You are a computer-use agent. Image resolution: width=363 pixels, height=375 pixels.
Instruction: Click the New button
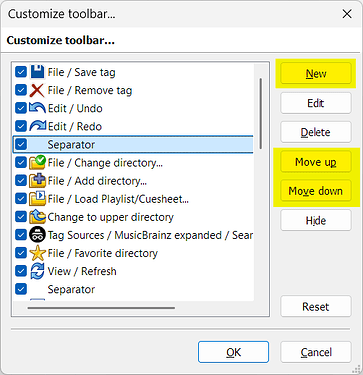click(x=316, y=73)
